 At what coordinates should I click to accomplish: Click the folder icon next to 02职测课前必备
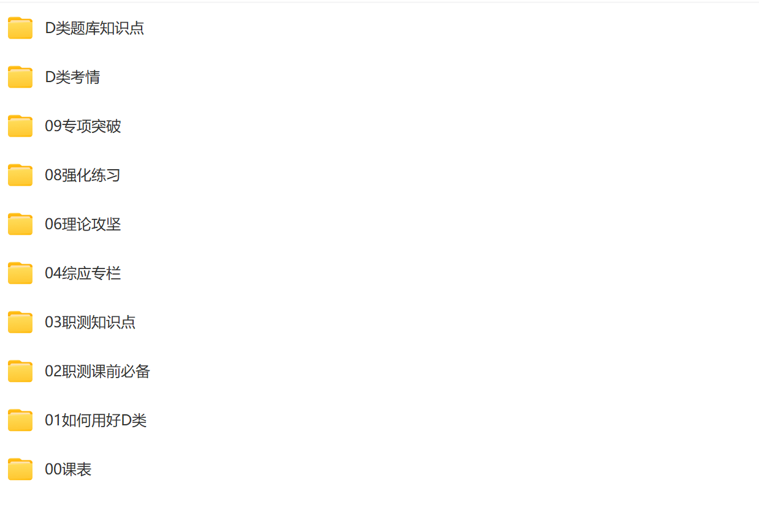click(20, 371)
